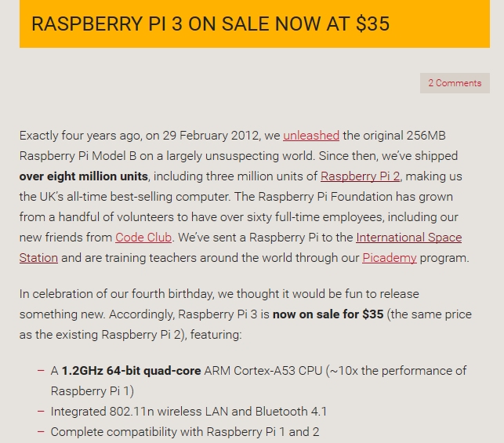This screenshot has height=443, width=504.
Task: Click the 2 Comments button
Action: [455, 83]
